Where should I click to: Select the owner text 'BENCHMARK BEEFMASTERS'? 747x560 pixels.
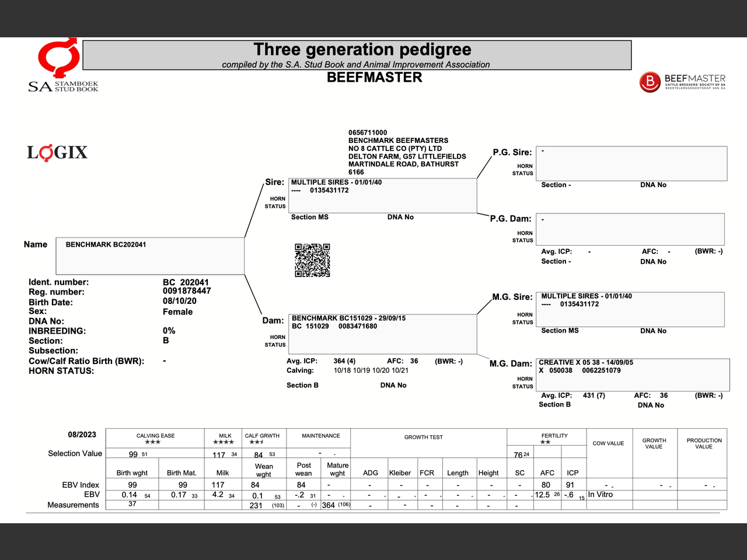coord(399,141)
